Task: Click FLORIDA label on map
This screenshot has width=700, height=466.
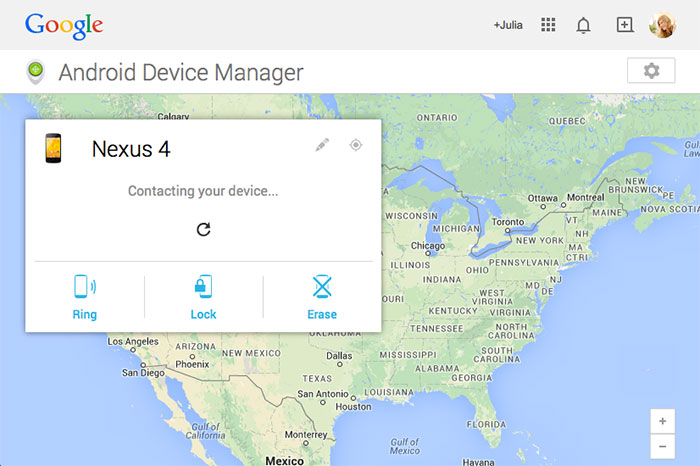Action: click(487, 424)
